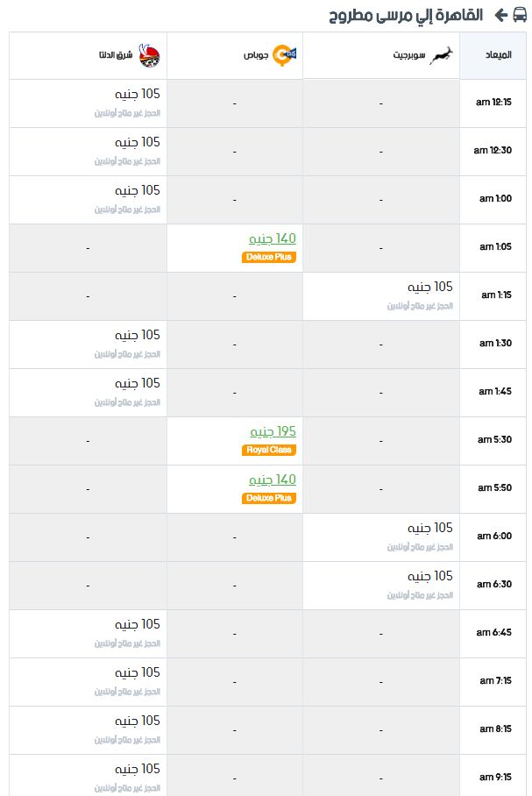Click the East Delta company logo
The height and width of the screenshot is (796, 532).
[x=149, y=56]
